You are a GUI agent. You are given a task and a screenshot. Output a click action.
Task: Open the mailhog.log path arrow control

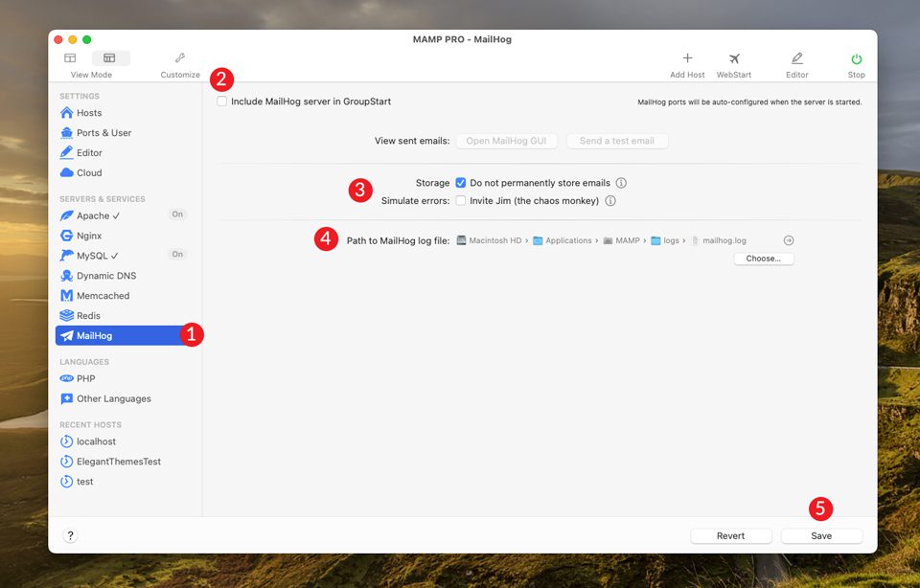pyautogui.click(x=788, y=239)
